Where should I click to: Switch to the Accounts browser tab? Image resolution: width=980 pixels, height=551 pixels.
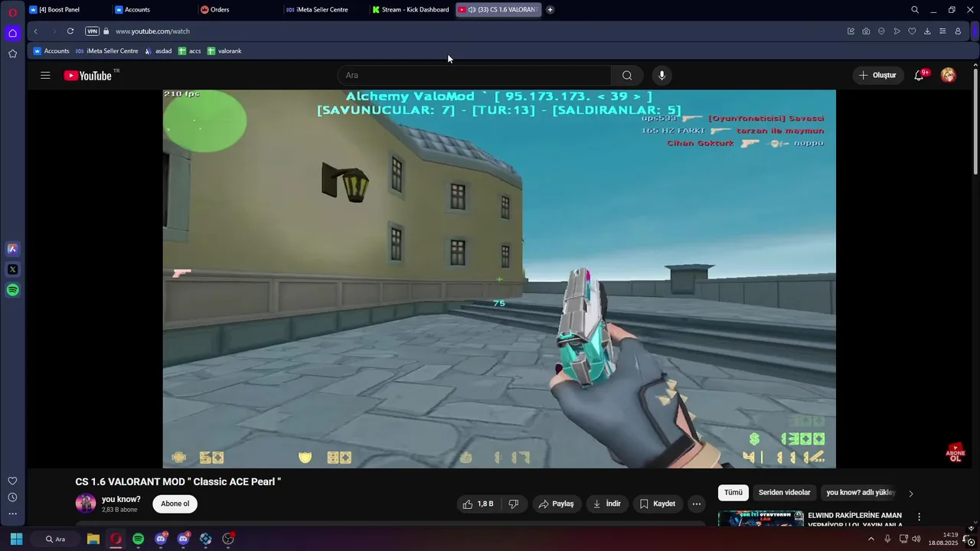click(154, 10)
